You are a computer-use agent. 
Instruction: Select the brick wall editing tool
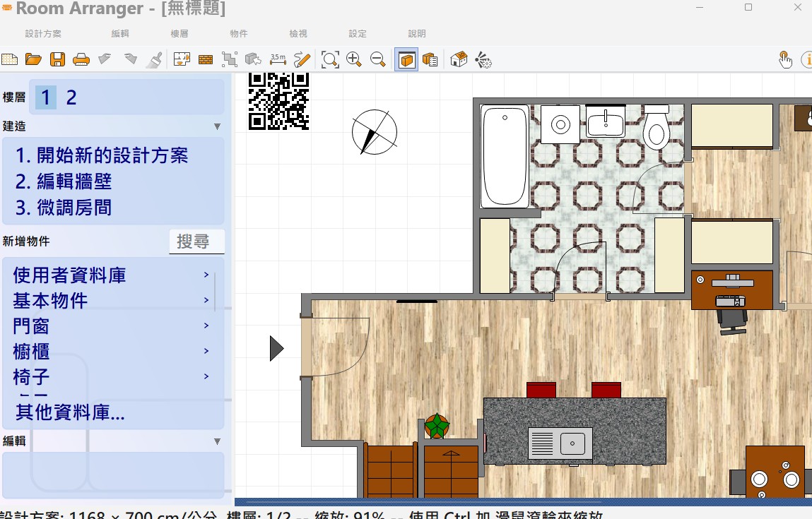click(206, 60)
